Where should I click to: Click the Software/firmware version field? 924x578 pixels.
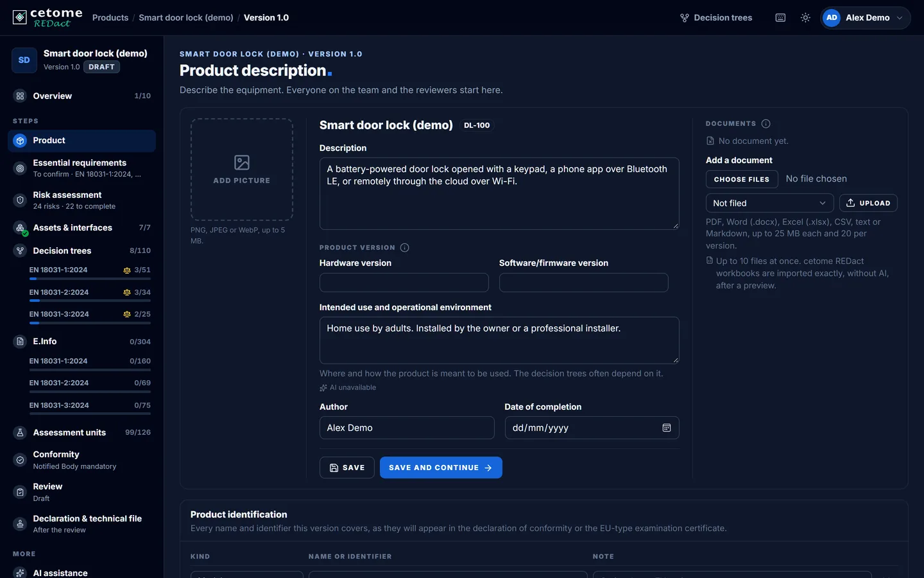(584, 283)
